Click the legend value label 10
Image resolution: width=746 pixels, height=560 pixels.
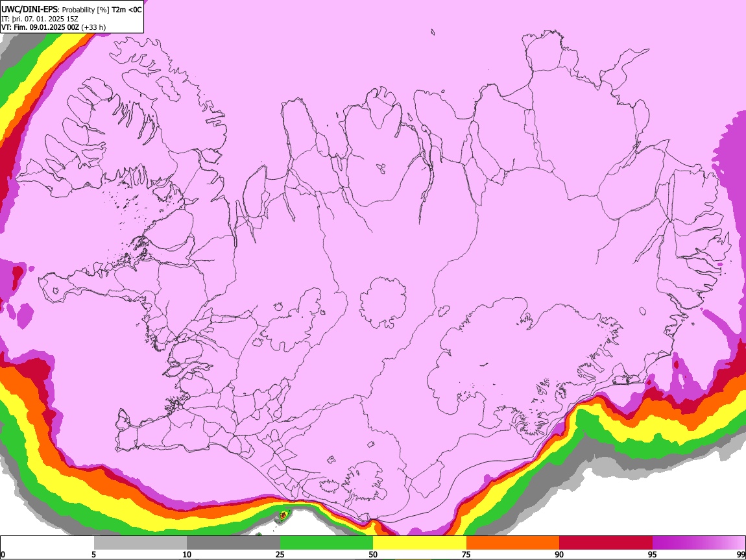click(x=187, y=554)
